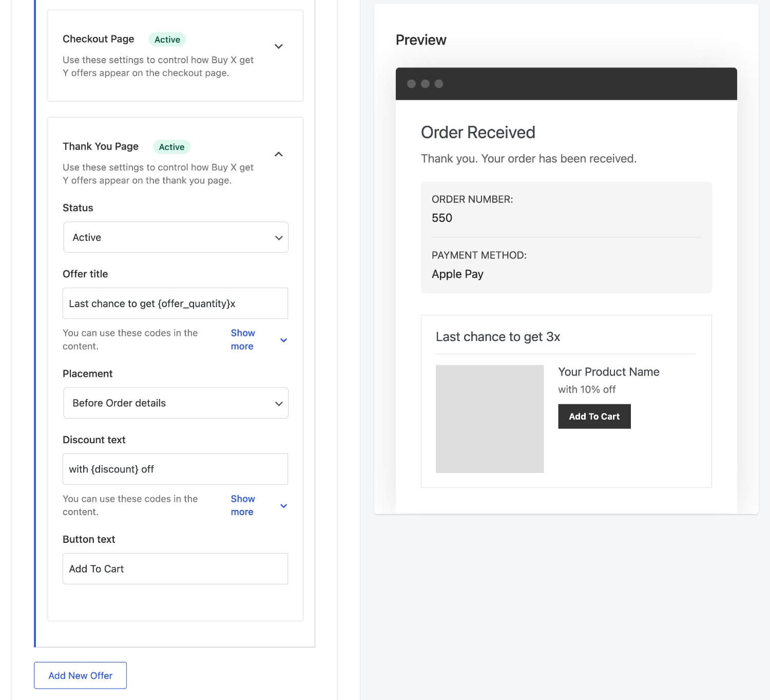The width and height of the screenshot is (770, 700).
Task: Click 'Last chance to get 3x' preview title
Action: [498, 337]
